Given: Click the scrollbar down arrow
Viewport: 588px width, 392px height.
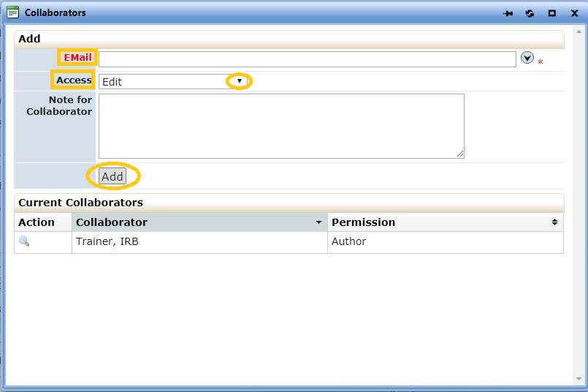Looking at the screenshot, I should pos(579,379).
